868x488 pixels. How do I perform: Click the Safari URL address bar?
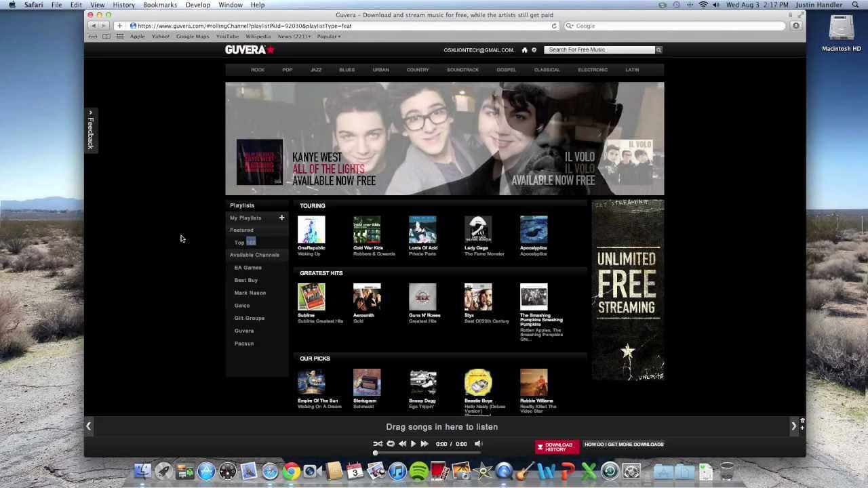point(342,26)
